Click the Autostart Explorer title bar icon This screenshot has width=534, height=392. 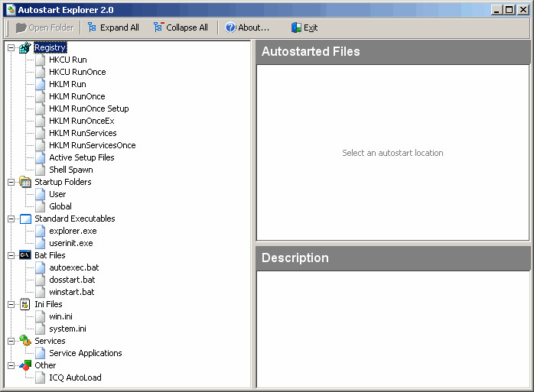pos(11,10)
